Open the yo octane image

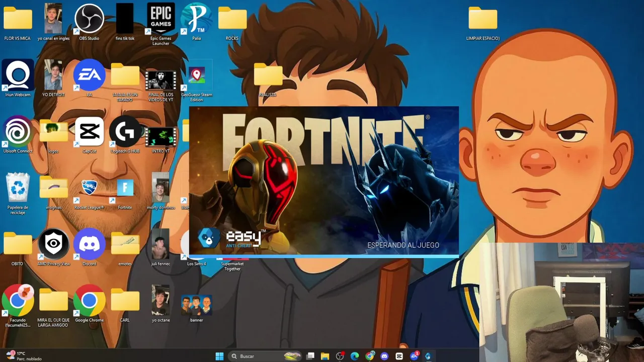point(160,304)
